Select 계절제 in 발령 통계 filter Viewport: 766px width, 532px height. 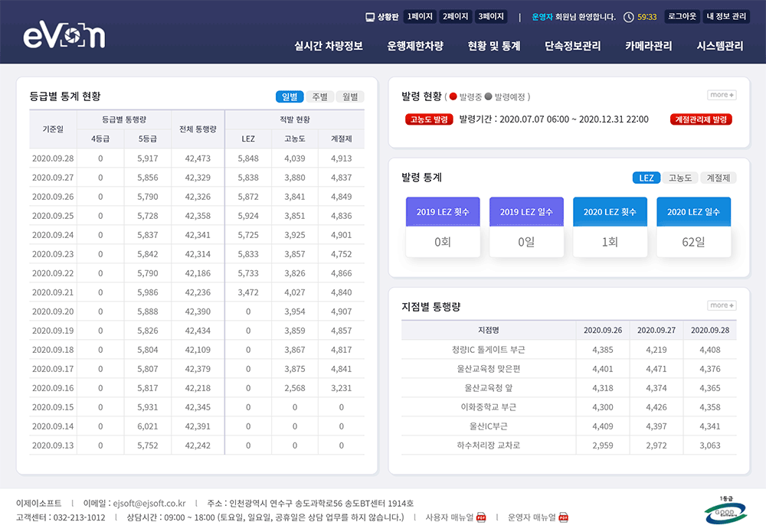[x=721, y=178]
